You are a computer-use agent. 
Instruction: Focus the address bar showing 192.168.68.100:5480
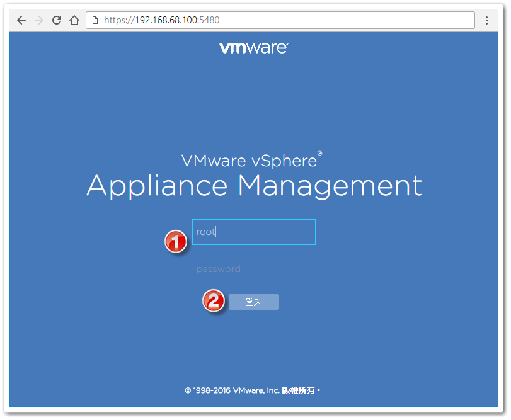point(280,20)
